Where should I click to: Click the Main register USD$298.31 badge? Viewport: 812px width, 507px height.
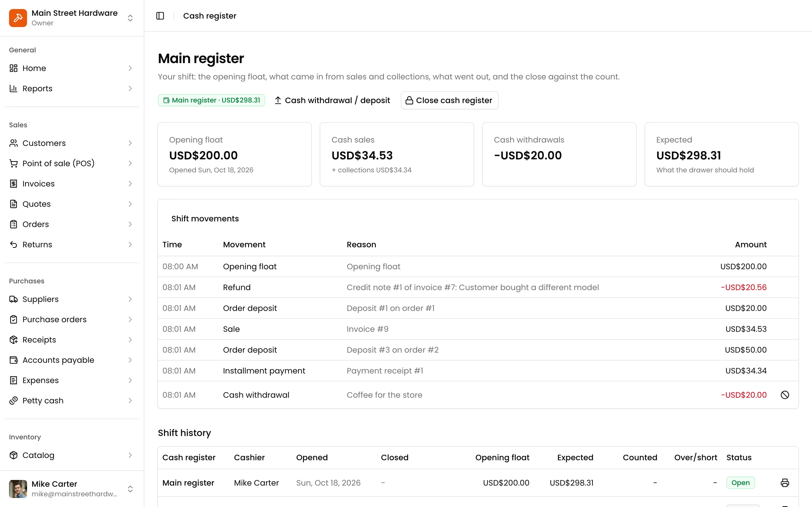211,100
